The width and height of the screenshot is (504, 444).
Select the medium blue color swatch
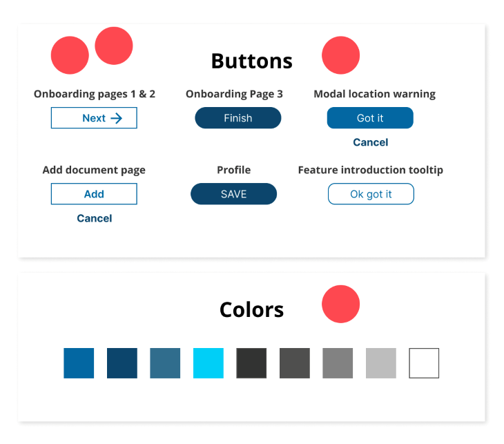point(79,363)
